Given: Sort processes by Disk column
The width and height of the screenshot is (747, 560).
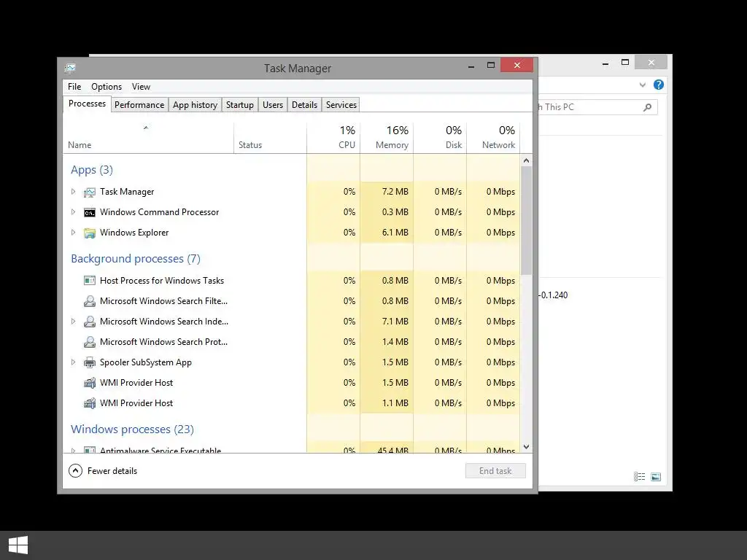Looking at the screenshot, I should click(440, 138).
